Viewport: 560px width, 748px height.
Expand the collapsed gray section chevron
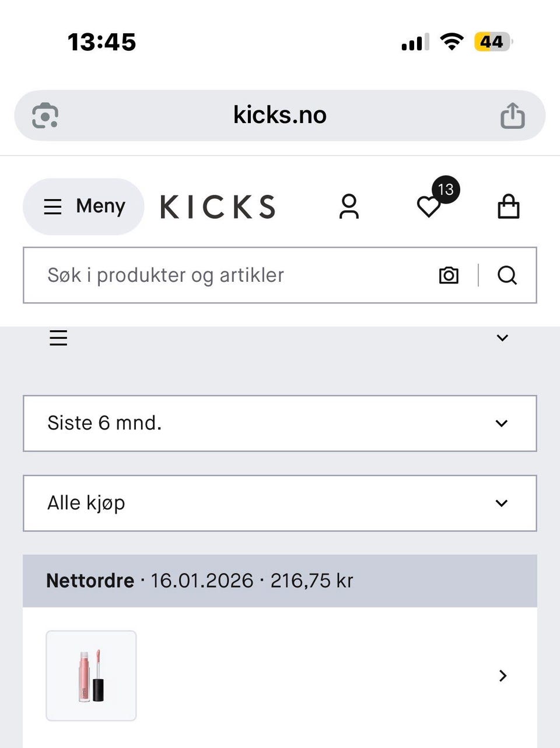click(x=502, y=338)
